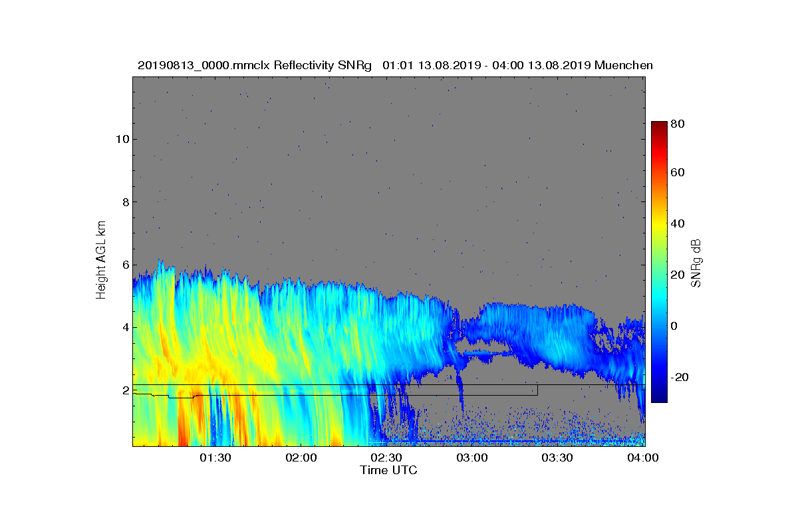This screenshot has width=798, height=532.
Task: Click the 'SNRg dB' colorbar label
Action: click(696, 264)
